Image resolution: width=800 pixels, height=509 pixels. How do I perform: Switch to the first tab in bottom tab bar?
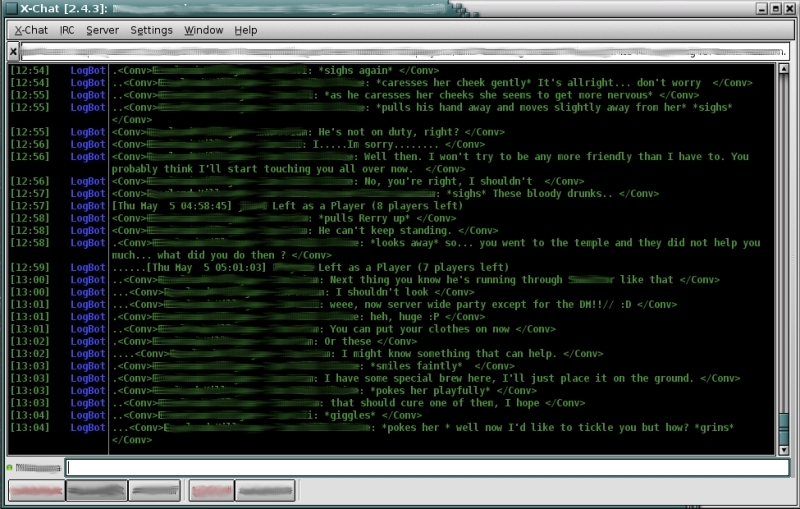37,491
